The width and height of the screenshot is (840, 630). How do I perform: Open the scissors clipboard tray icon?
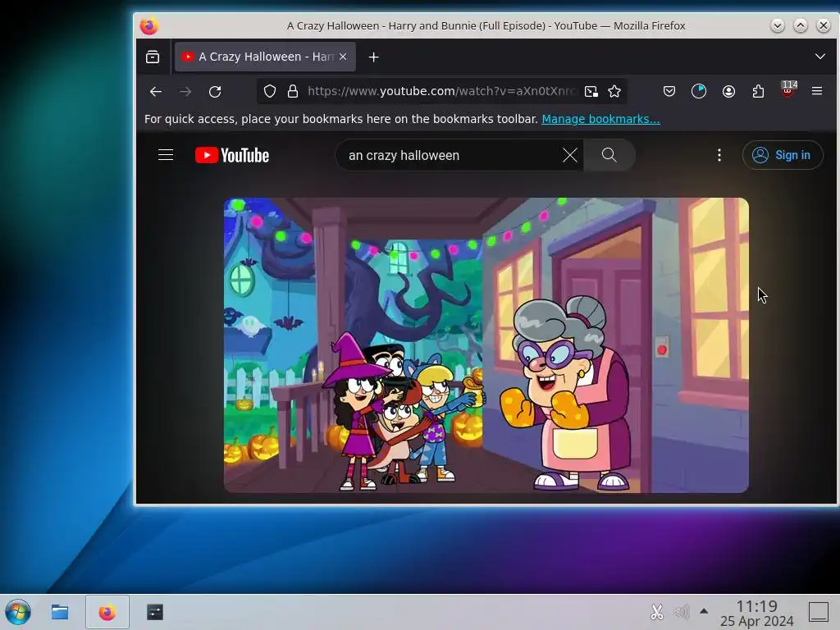pyautogui.click(x=657, y=612)
